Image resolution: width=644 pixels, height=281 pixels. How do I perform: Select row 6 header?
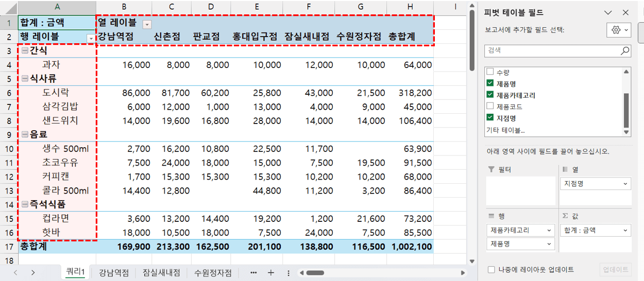(x=8, y=93)
